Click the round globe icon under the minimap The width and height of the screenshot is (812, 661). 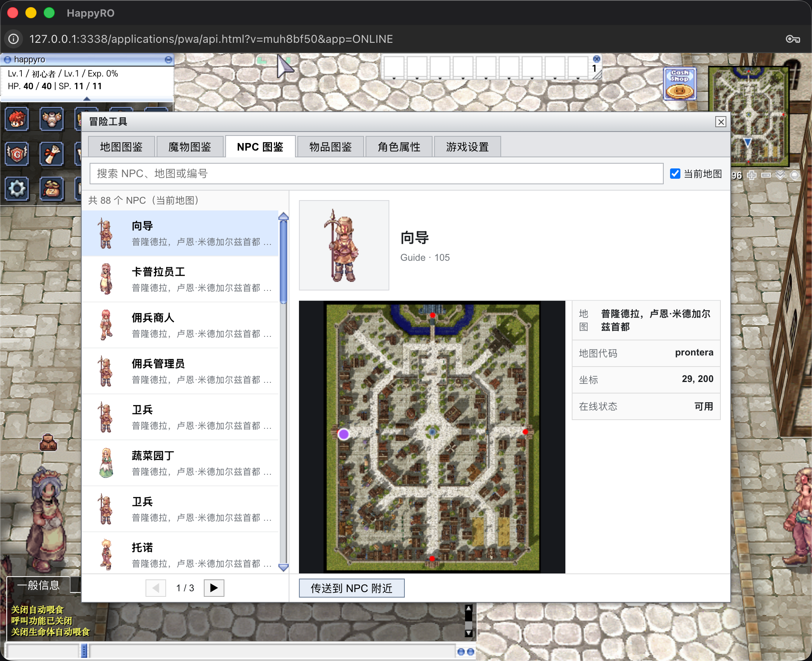pyautogui.click(x=795, y=175)
